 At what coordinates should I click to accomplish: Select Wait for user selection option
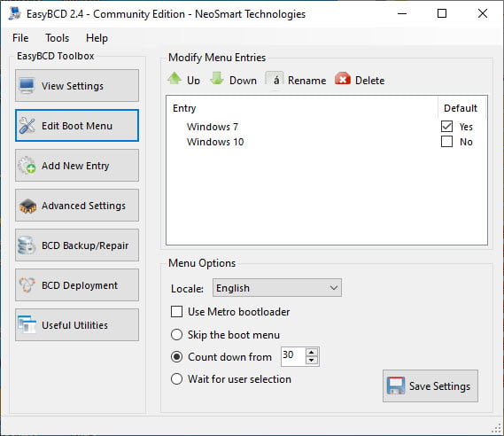(x=176, y=379)
